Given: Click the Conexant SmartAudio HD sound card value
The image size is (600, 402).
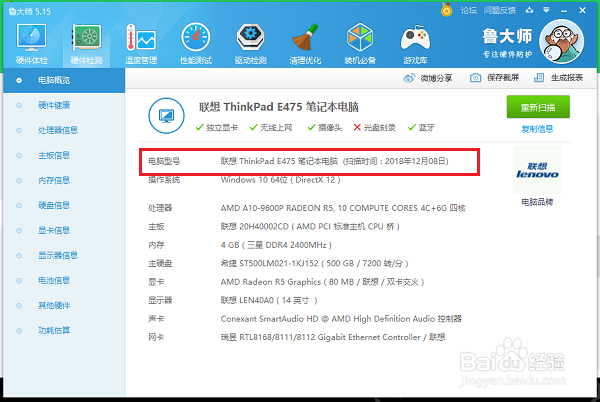Looking at the screenshot, I should tap(341, 319).
